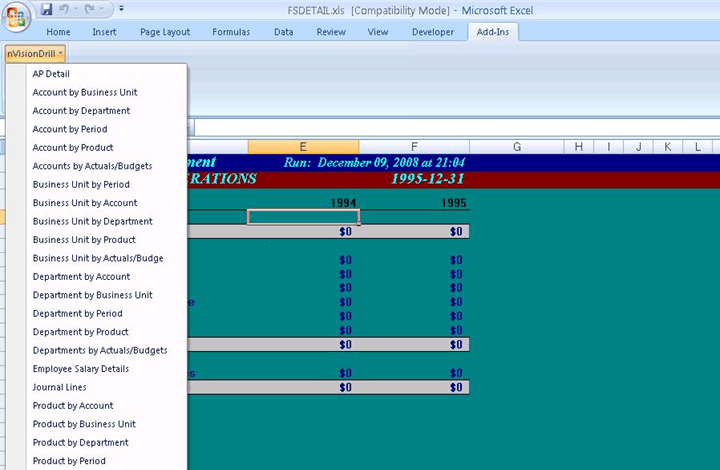Image resolution: width=720 pixels, height=470 pixels.
Task: Open the Formulas ribbon tab
Action: 231,32
